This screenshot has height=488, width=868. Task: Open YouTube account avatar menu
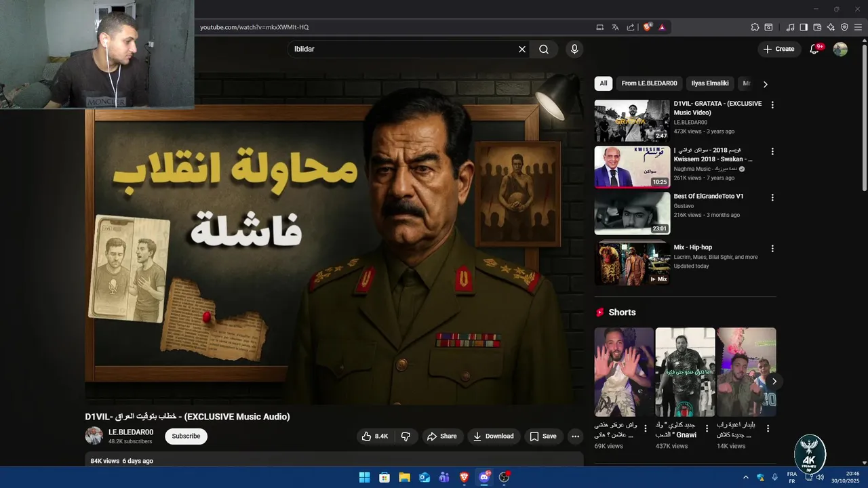tap(840, 49)
